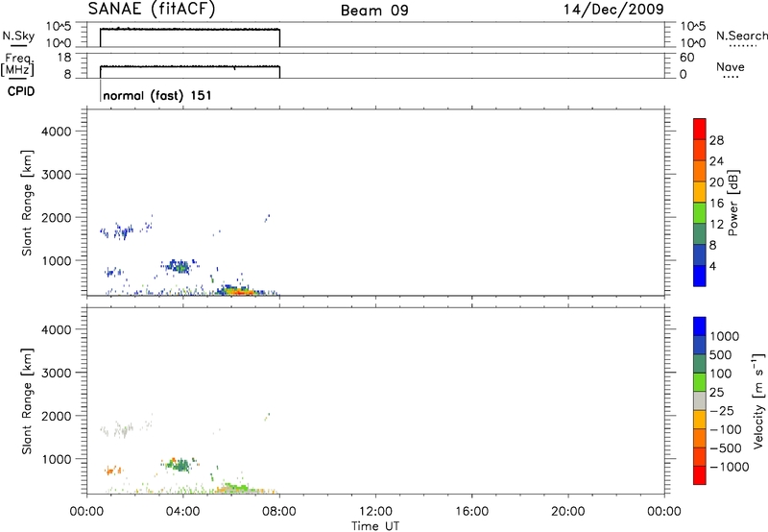Click the 'Velocity [m s⁻¹]' colorbar label
Image resolution: width=768 pixels, height=532 pixels.
(758, 400)
